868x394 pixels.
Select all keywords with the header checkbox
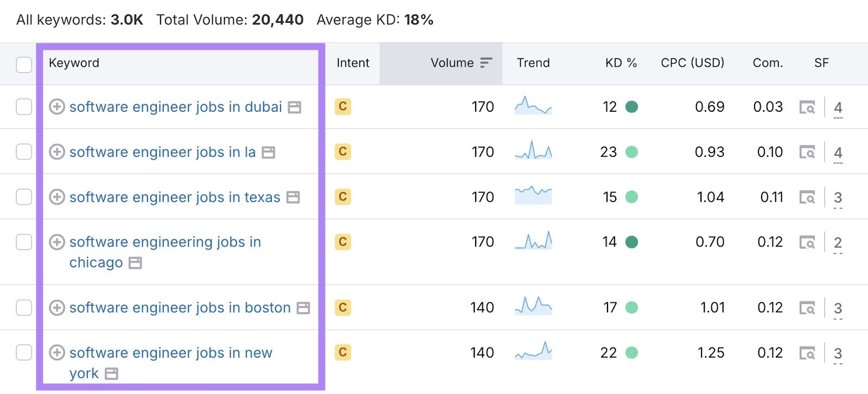(x=23, y=65)
